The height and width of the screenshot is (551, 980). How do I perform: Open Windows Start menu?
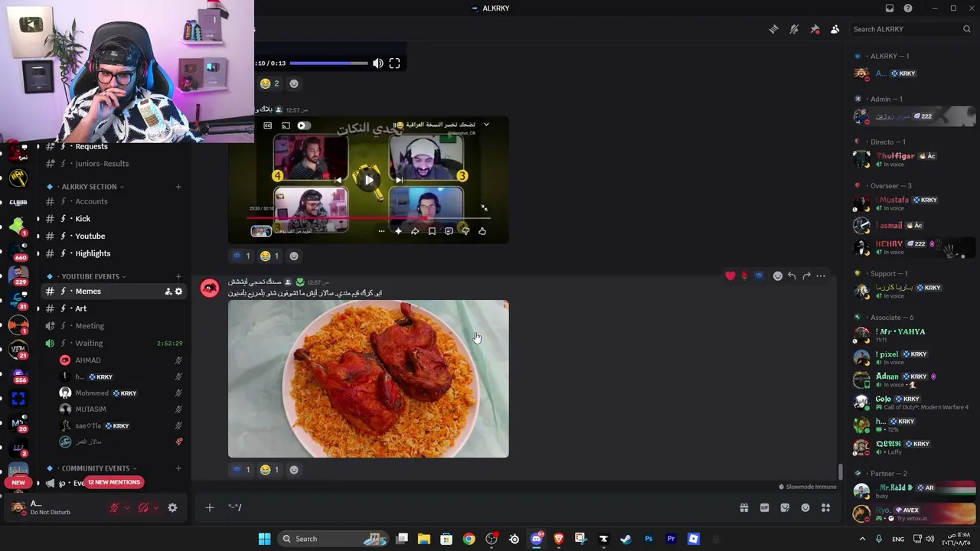[264, 539]
